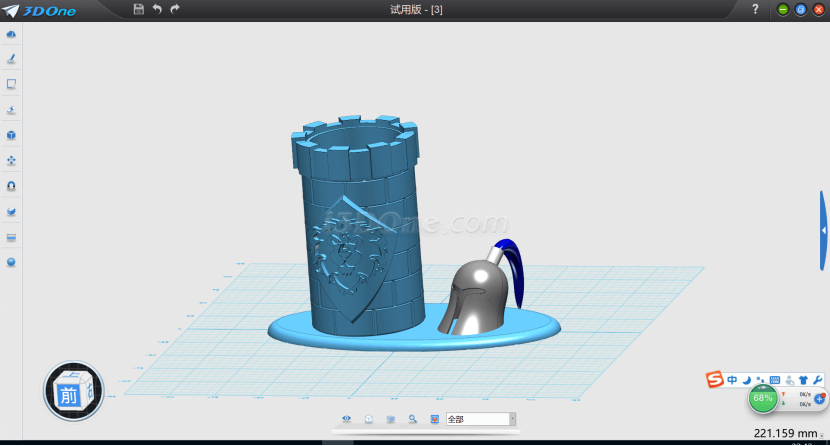This screenshot has height=446, width=830.
Task: Toggle shaded cube display mode
Action: (x=391, y=419)
